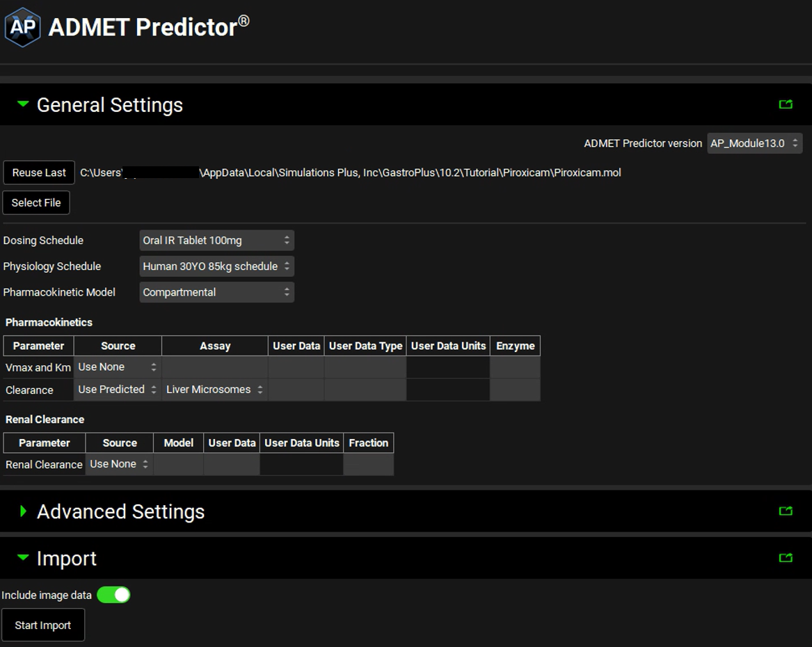Open the Liver Microsomes assay dropdown
The image size is (812, 647).
point(214,390)
